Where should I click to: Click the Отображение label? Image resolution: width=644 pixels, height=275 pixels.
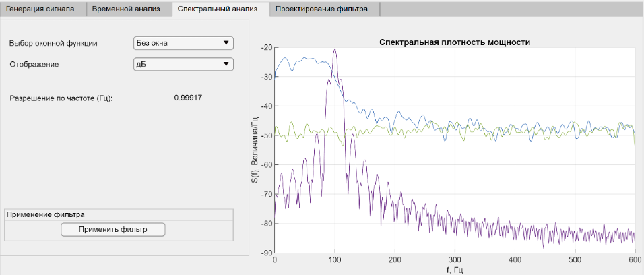(x=34, y=65)
